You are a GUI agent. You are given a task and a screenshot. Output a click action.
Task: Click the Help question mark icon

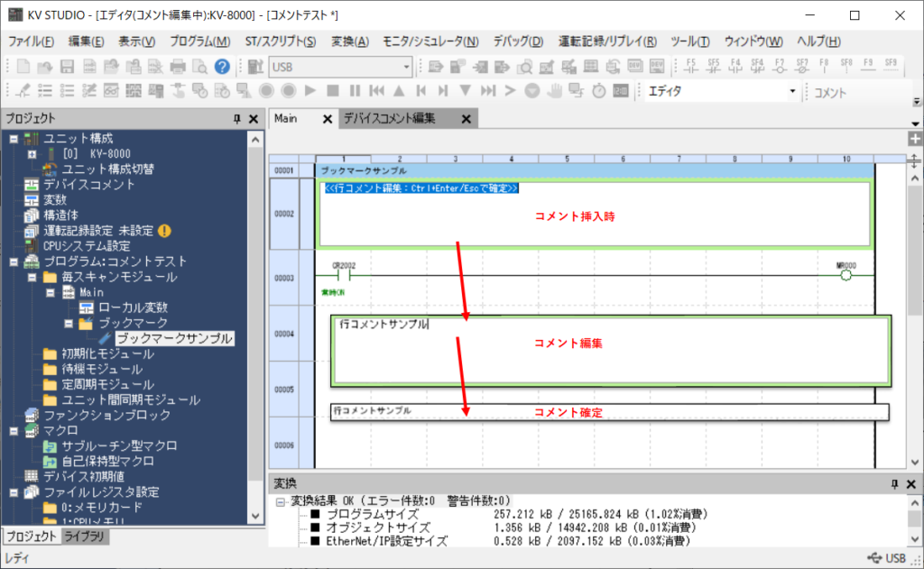(x=223, y=66)
